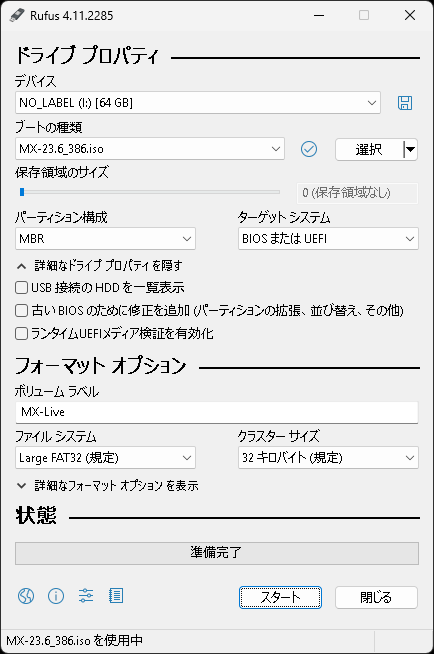Close the Rufus window with X
This screenshot has width=434, height=654.
coord(410,15)
